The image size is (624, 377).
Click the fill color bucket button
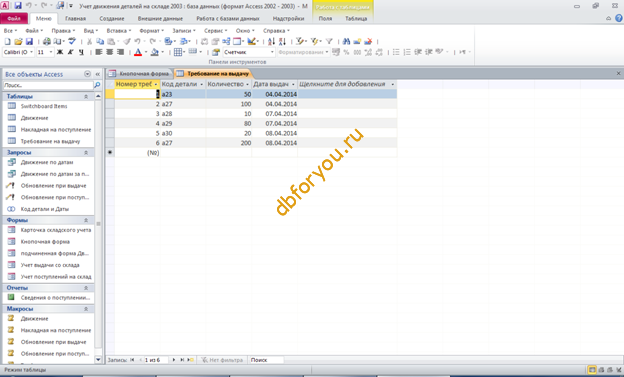coord(154,52)
